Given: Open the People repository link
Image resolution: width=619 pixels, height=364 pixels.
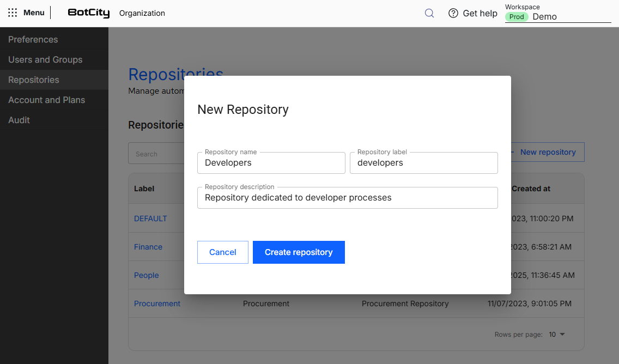Looking at the screenshot, I should pos(147,275).
